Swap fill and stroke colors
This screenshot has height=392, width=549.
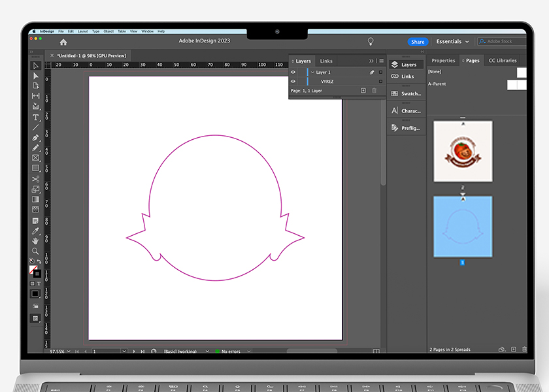pos(39,261)
